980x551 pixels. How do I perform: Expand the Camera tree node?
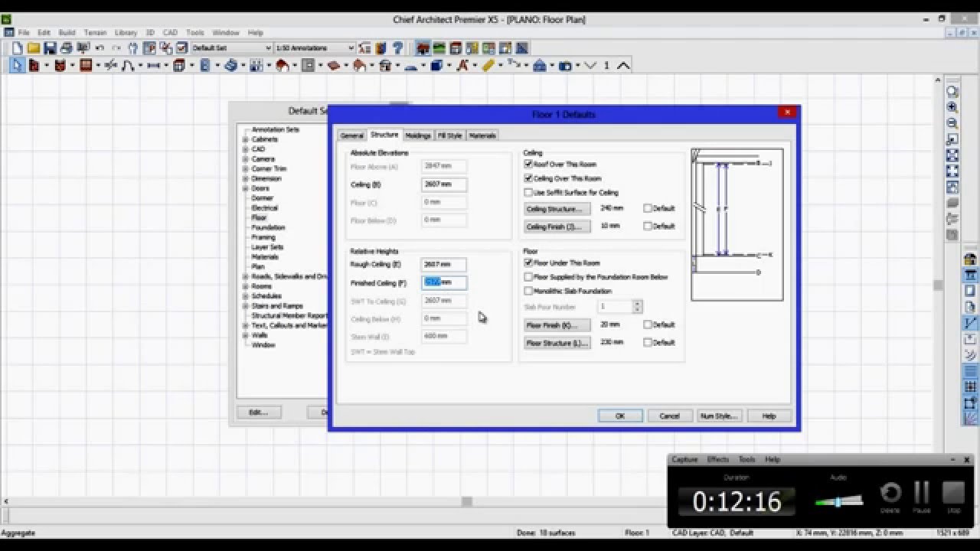[x=246, y=159]
